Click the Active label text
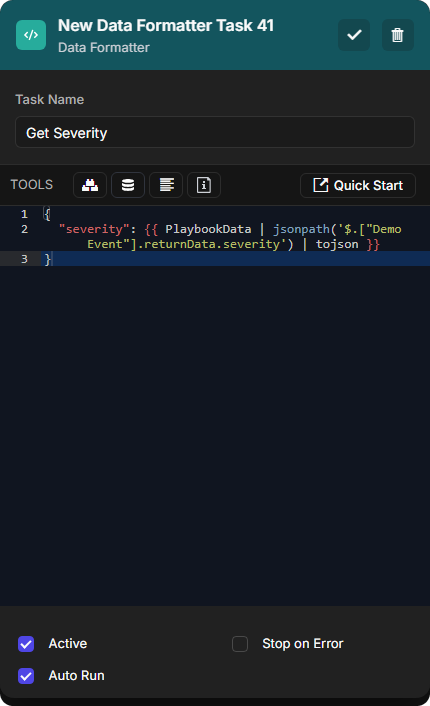Viewport: 430px width, 706px height. click(68, 644)
